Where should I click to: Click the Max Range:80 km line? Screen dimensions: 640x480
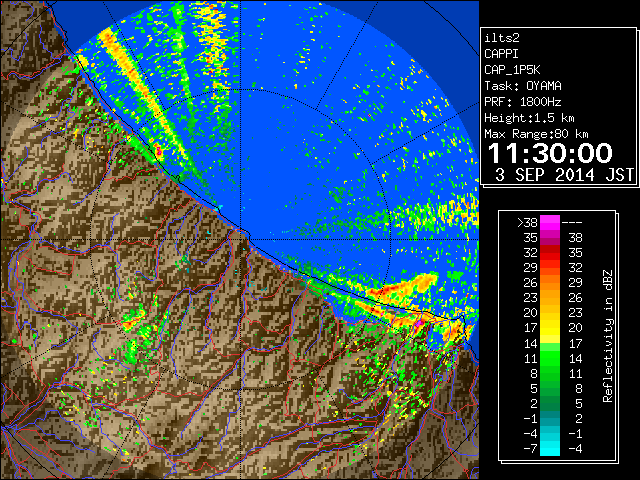point(536,134)
